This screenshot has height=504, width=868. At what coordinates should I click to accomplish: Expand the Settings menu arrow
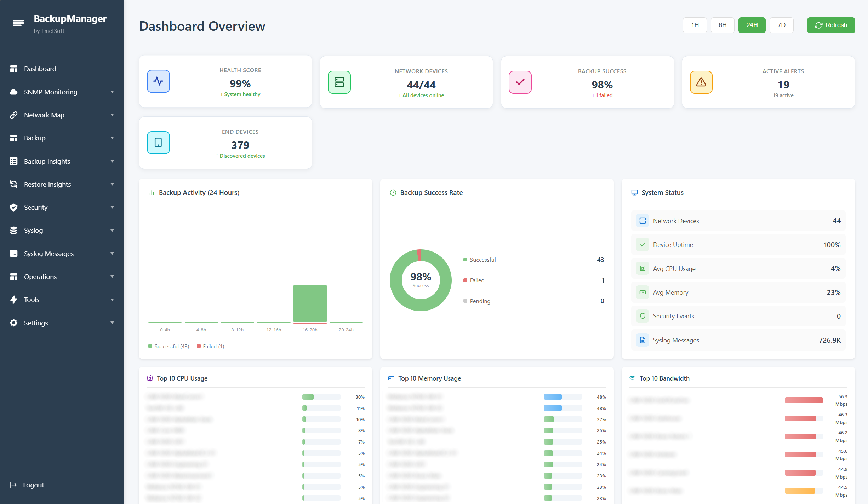click(x=112, y=323)
